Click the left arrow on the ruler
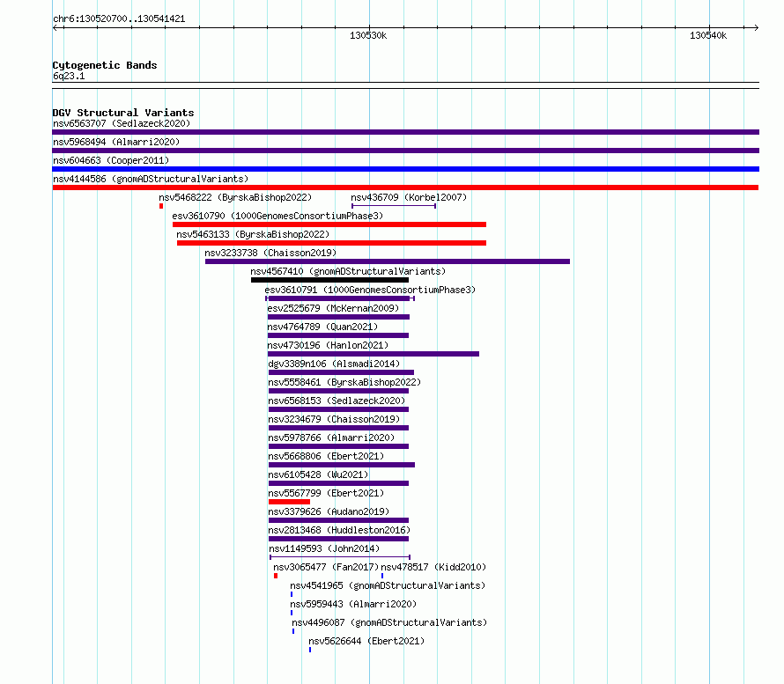Screen dimensions: 784x684 tap(55, 28)
